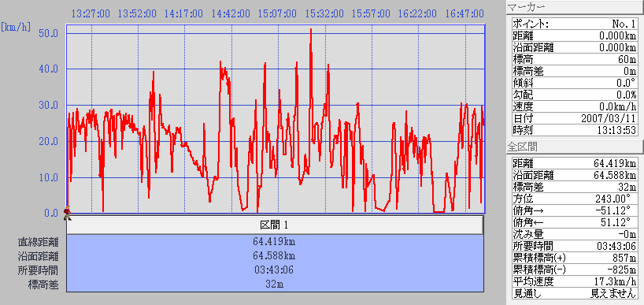Click the 全区間 沿面距離 64.588km row
The image size is (644, 305).
pos(575,175)
